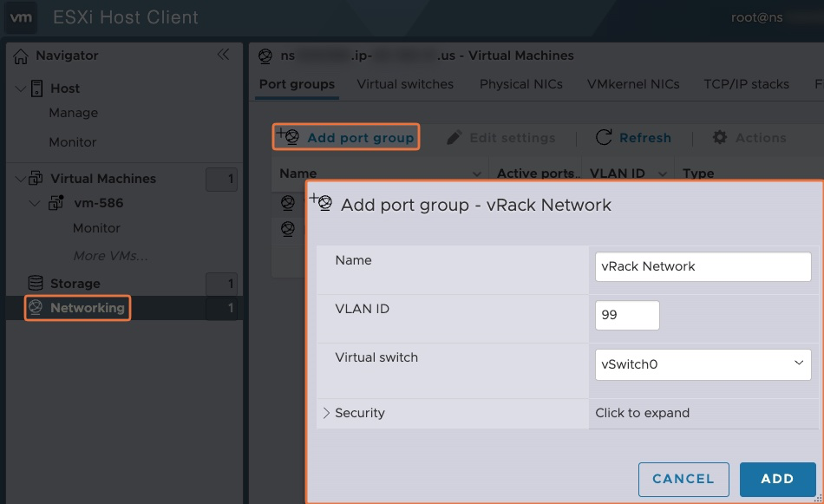Click the CANCEL button in dialog
This screenshot has height=504, width=824.
click(x=683, y=479)
